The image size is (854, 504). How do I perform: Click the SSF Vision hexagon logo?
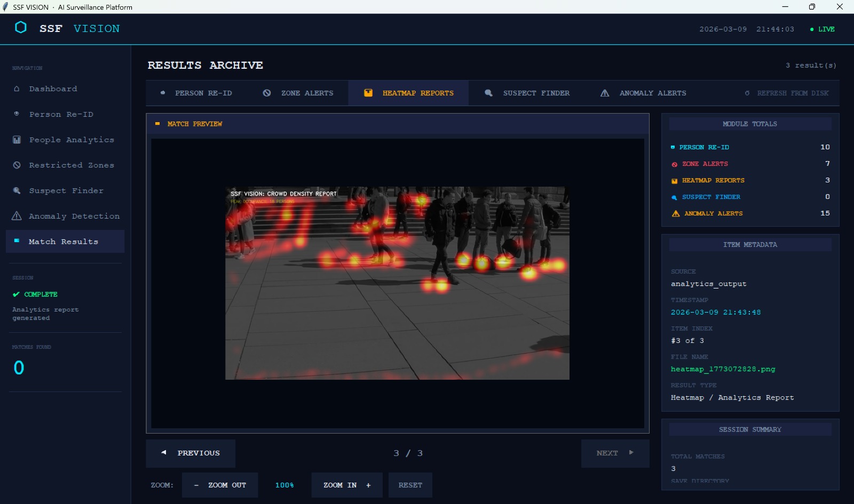coord(21,28)
